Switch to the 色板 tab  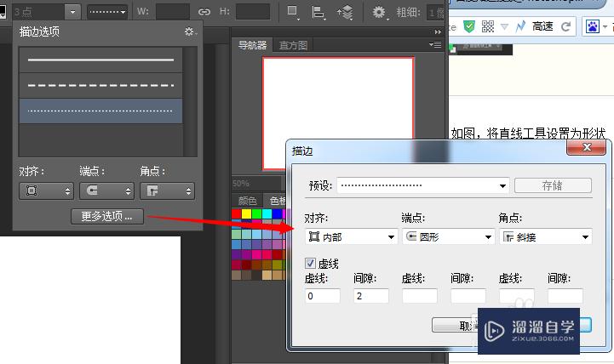277,201
